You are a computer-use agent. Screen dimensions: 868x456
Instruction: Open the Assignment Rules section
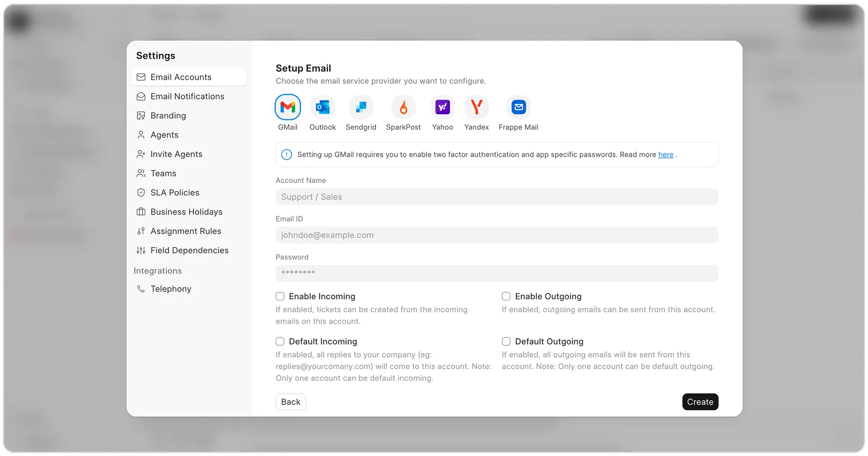pyautogui.click(x=186, y=231)
